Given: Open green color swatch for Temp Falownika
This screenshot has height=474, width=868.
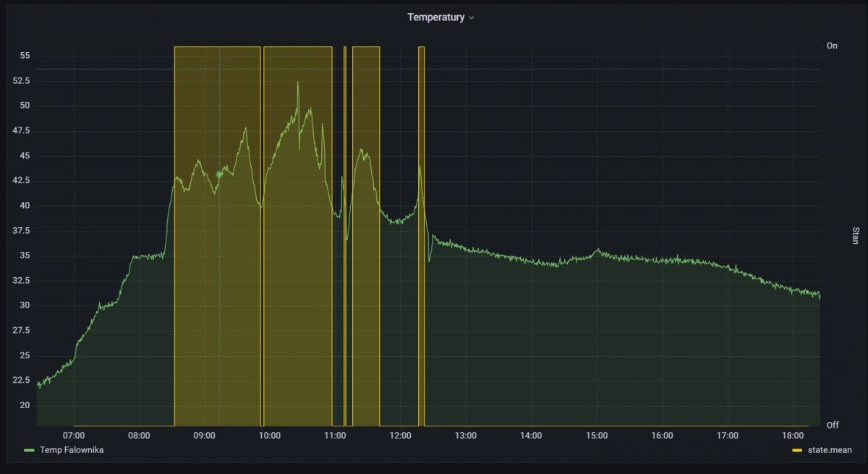Looking at the screenshot, I should 29,450.
